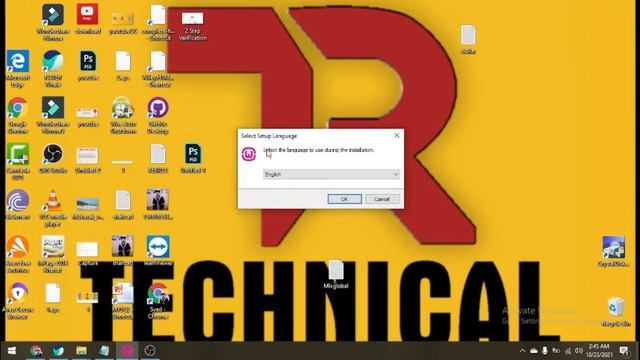This screenshot has height=360, width=640.
Task: Open the Camtasia green desktop shortcut
Action: [x=18, y=154]
